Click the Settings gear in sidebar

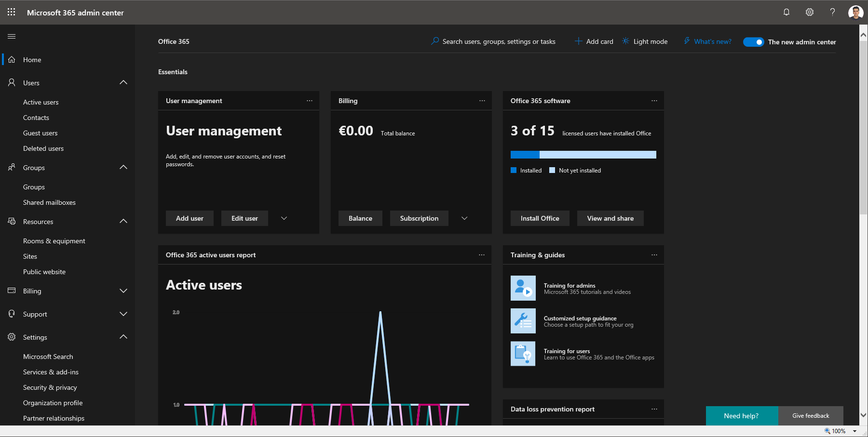(12, 337)
